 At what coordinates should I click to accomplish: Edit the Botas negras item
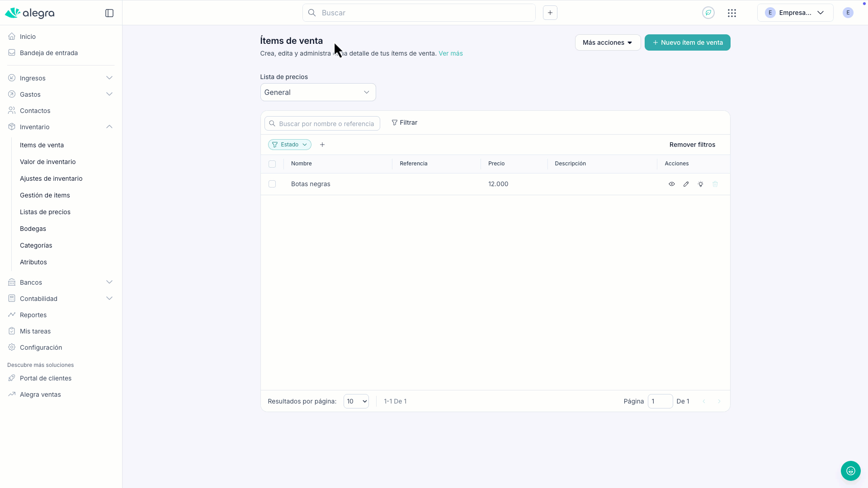[686, 184]
